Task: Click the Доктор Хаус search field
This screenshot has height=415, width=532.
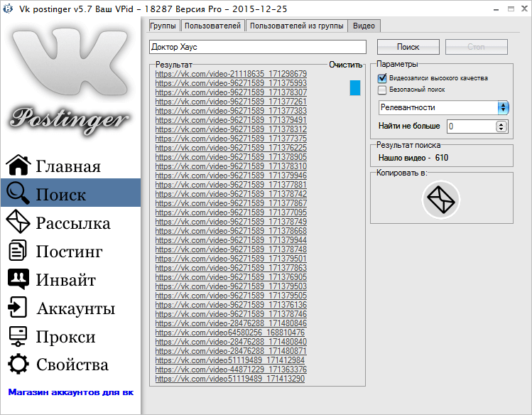Action: tap(258, 47)
